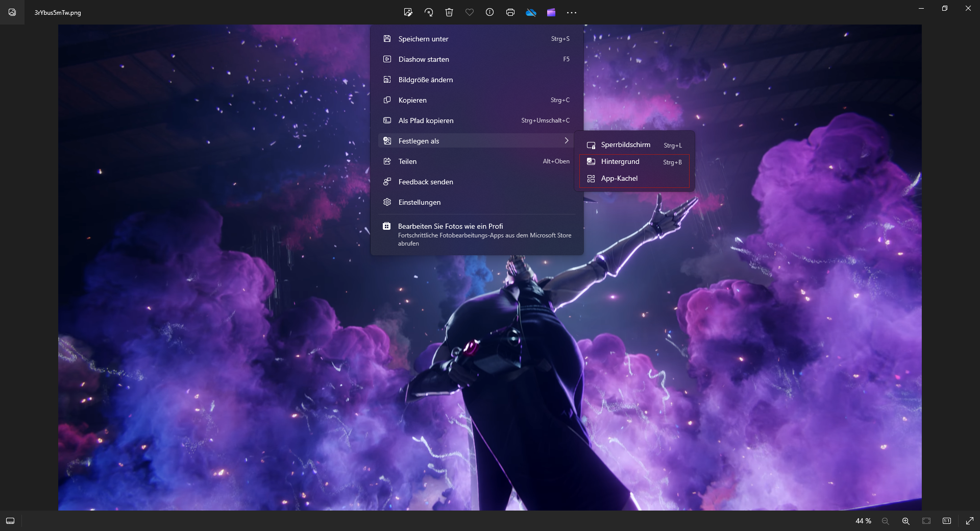
Task: Set image as Hintergrund
Action: tap(634, 162)
